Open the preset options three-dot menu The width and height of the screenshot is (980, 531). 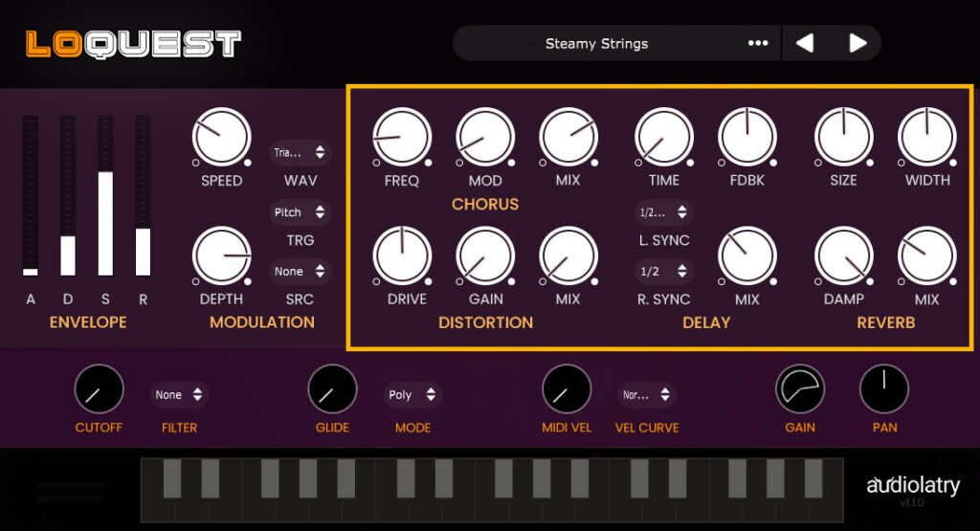(x=758, y=43)
